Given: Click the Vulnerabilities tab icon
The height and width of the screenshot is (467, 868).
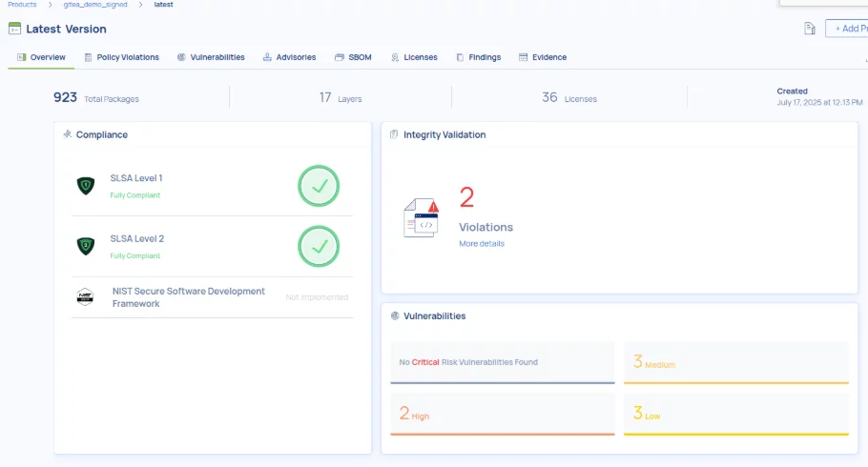Looking at the screenshot, I should click(181, 57).
